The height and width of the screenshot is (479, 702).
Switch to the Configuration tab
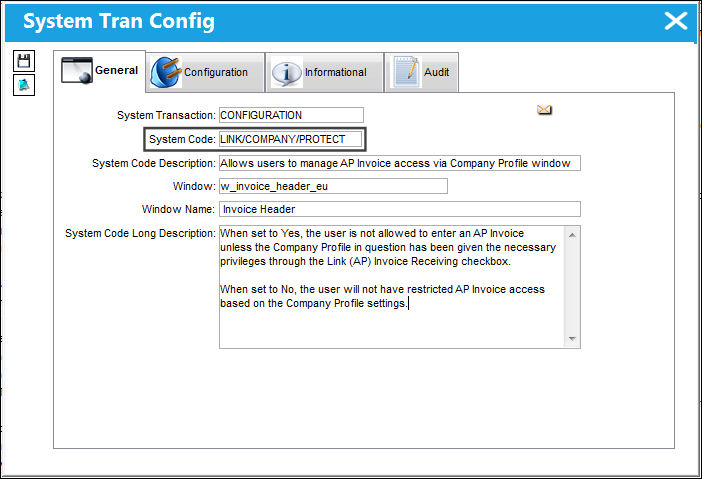[205, 72]
